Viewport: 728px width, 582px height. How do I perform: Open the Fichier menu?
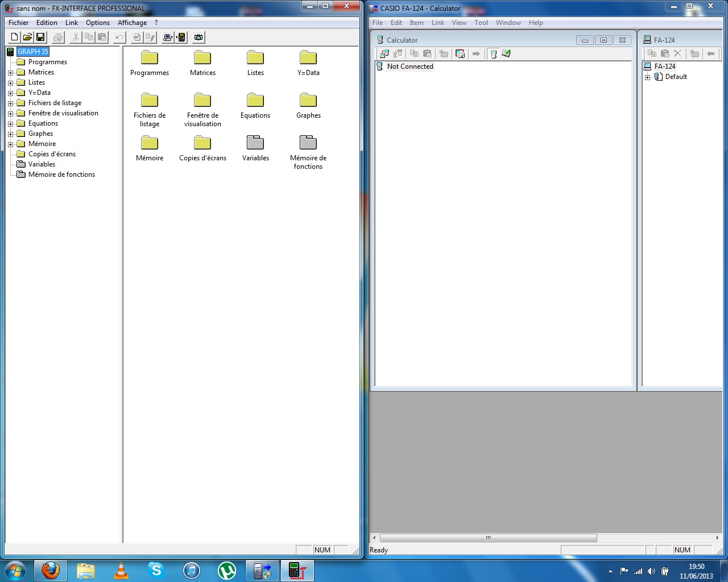[18, 23]
